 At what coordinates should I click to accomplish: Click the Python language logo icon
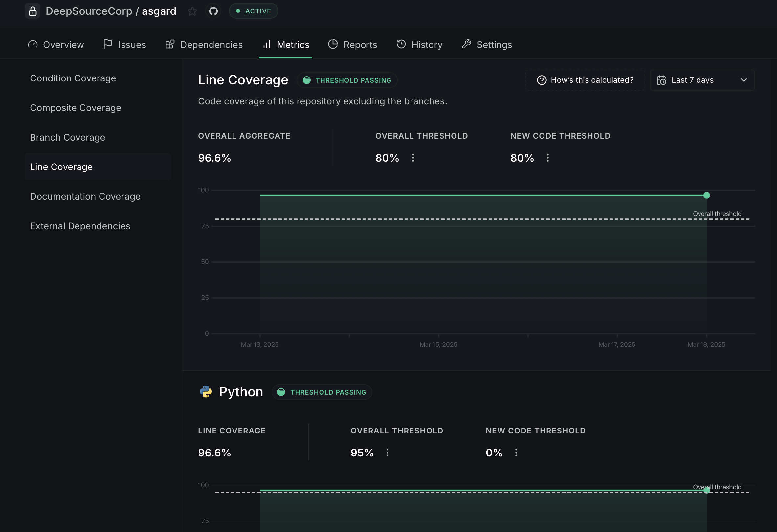pyautogui.click(x=206, y=392)
